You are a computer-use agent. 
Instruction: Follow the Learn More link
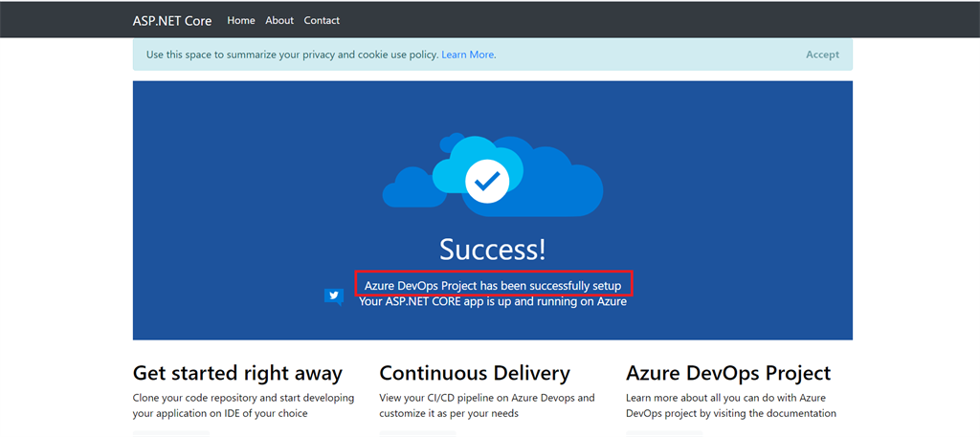tap(467, 55)
